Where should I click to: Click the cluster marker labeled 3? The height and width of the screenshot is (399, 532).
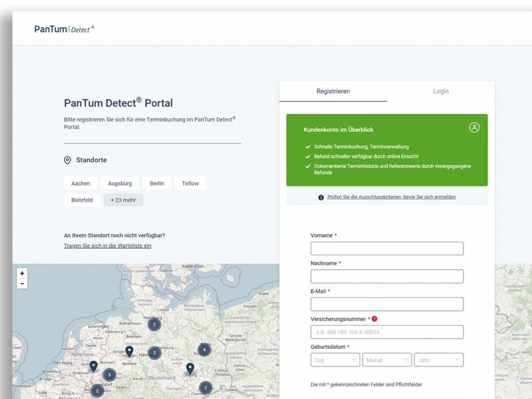(109, 375)
